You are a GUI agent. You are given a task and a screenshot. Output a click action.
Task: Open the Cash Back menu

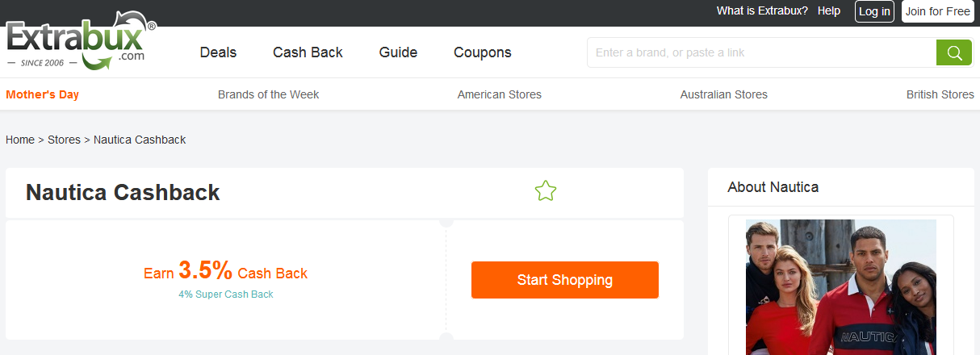(308, 52)
